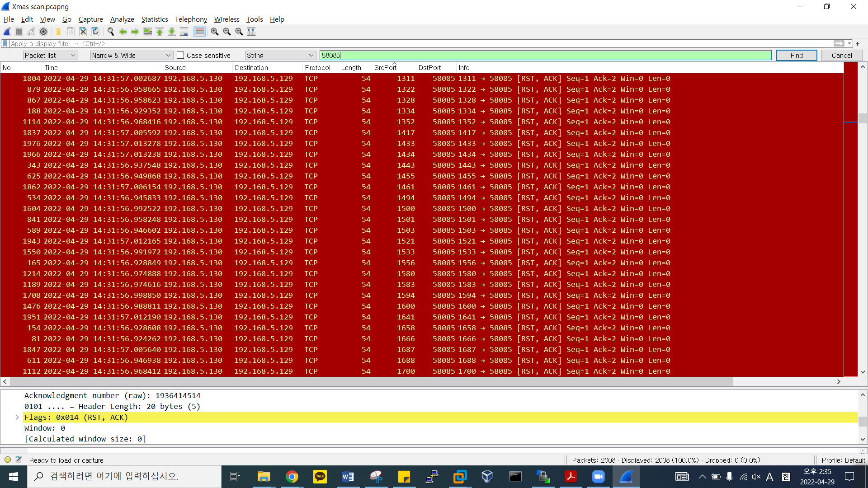This screenshot has width=868, height=488.
Task: Click the open capture file folder icon
Action: coord(58,32)
